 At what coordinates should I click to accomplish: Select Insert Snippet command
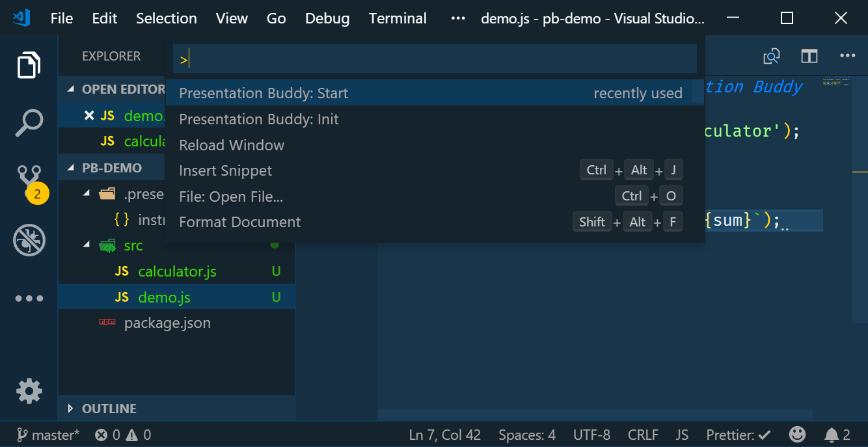[x=435, y=170]
